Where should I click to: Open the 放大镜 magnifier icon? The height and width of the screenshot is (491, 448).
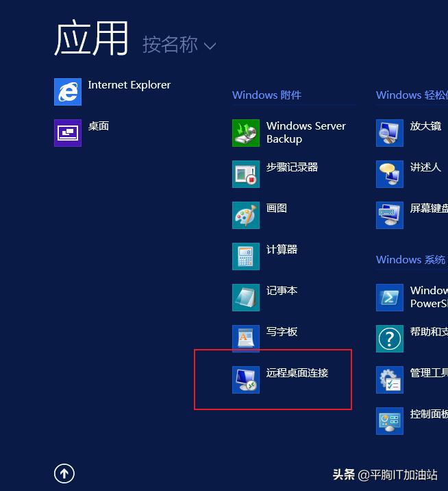click(x=390, y=133)
